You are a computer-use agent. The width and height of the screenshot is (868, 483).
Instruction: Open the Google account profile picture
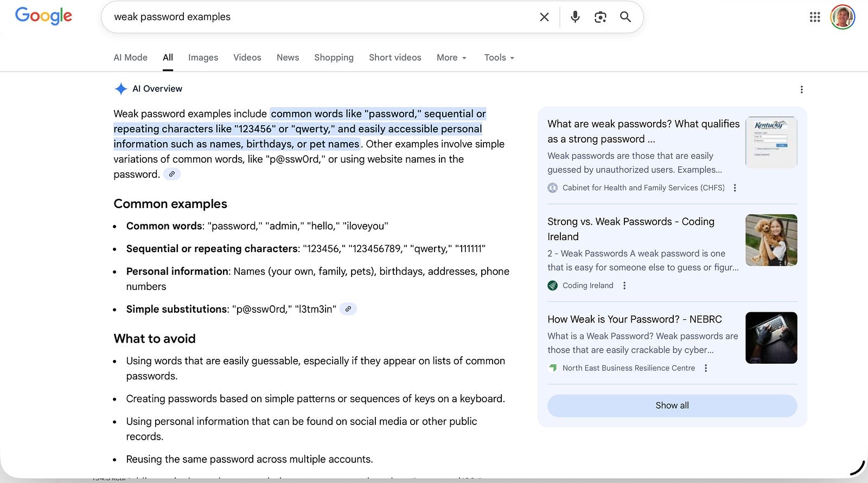point(843,17)
